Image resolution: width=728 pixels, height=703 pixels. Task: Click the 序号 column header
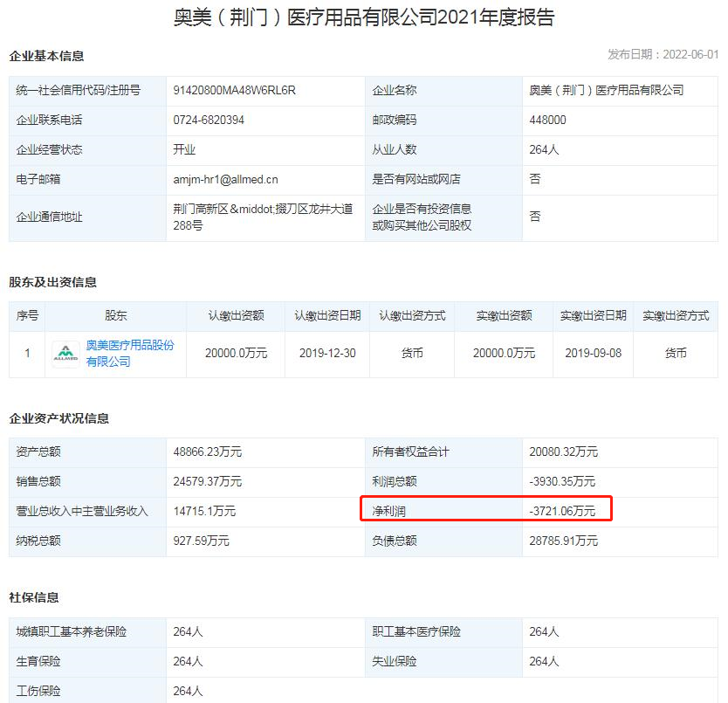[x=27, y=316]
